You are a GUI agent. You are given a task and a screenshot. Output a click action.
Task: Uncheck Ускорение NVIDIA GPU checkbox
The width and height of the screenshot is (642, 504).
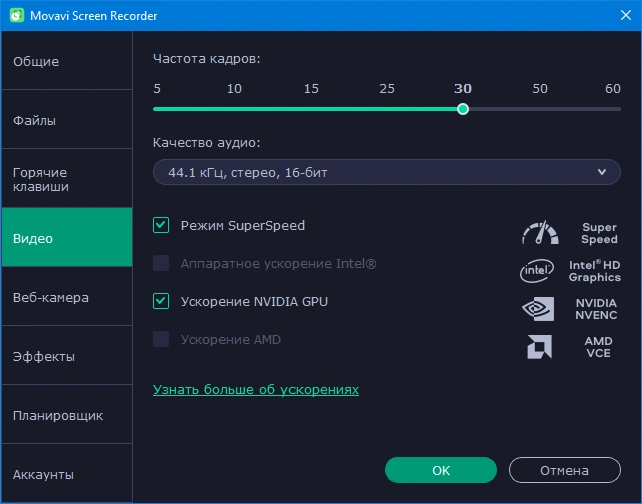pyautogui.click(x=161, y=301)
